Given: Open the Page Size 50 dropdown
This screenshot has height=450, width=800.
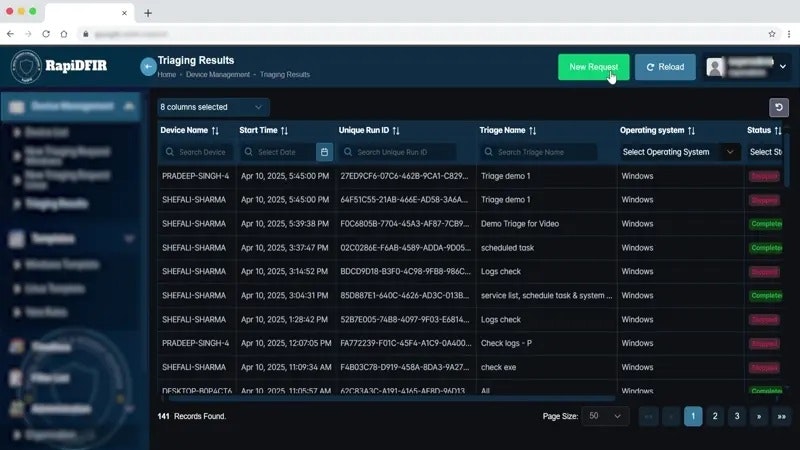Looking at the screenshot, I should tap(605, 416).
